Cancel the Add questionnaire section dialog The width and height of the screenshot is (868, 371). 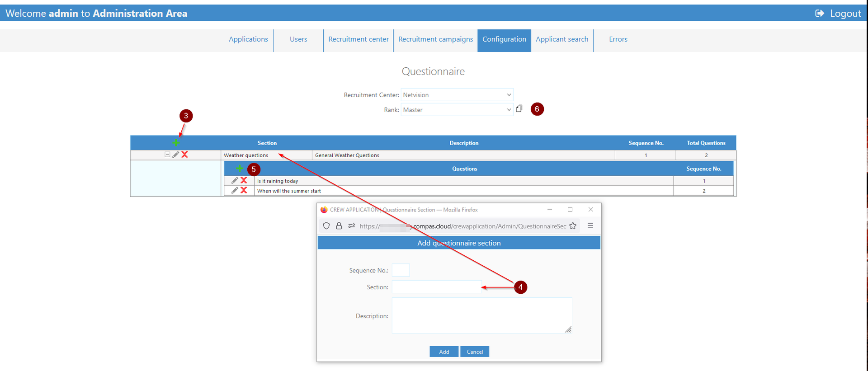475,352
